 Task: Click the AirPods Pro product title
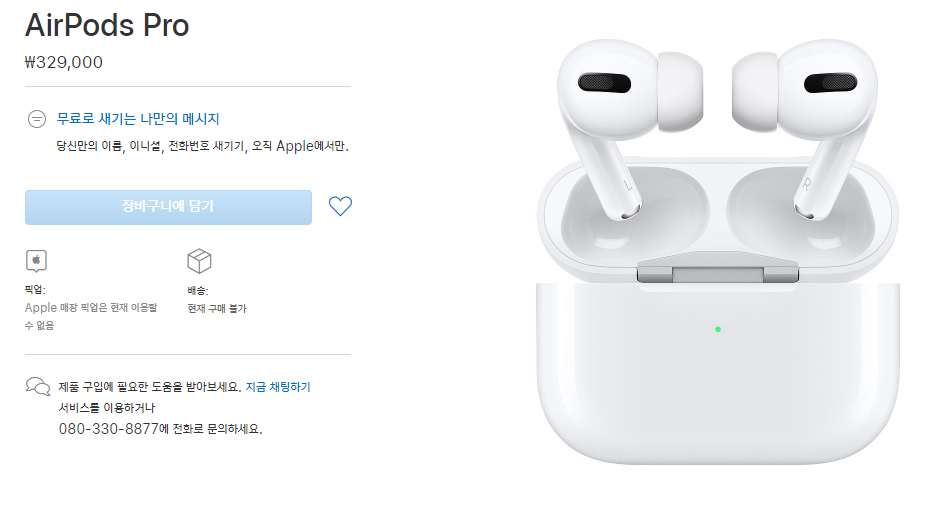(x=107, y=25)
